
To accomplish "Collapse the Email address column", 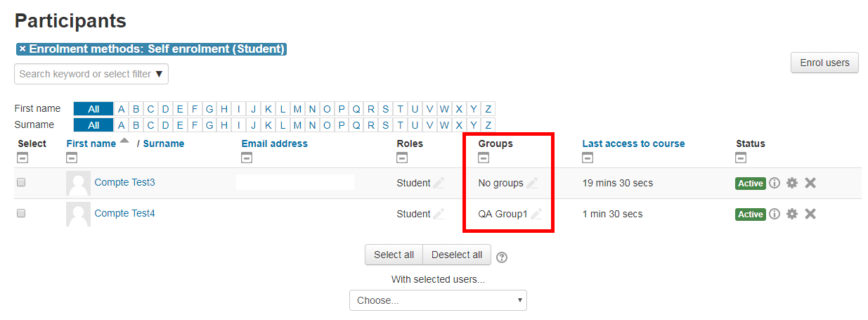I will tap(247, 158).
